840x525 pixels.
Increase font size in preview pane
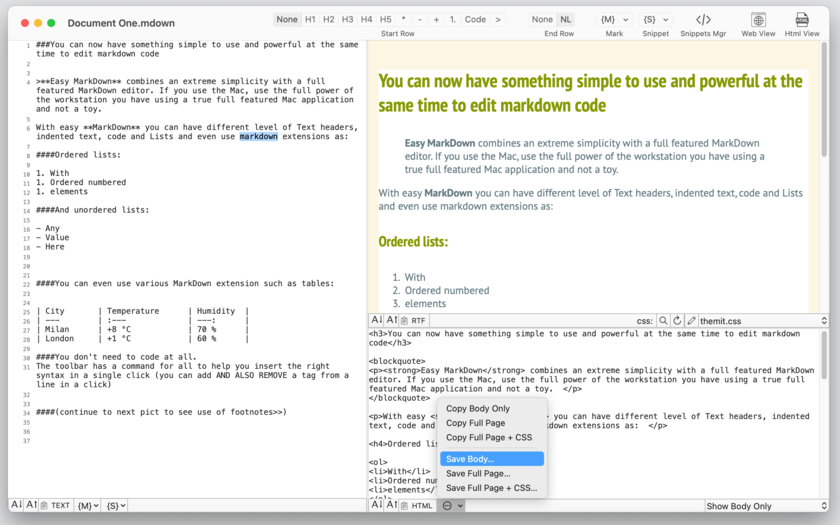tap(392, 320)
